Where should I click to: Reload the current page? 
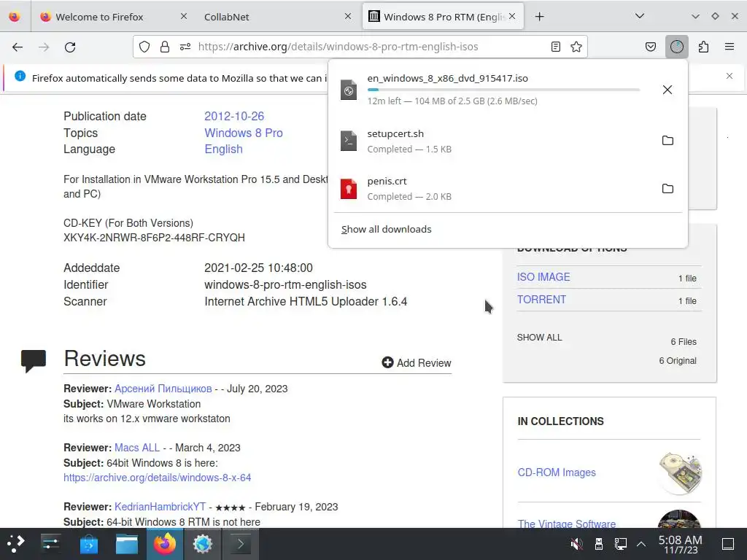[x=70, y=47]
